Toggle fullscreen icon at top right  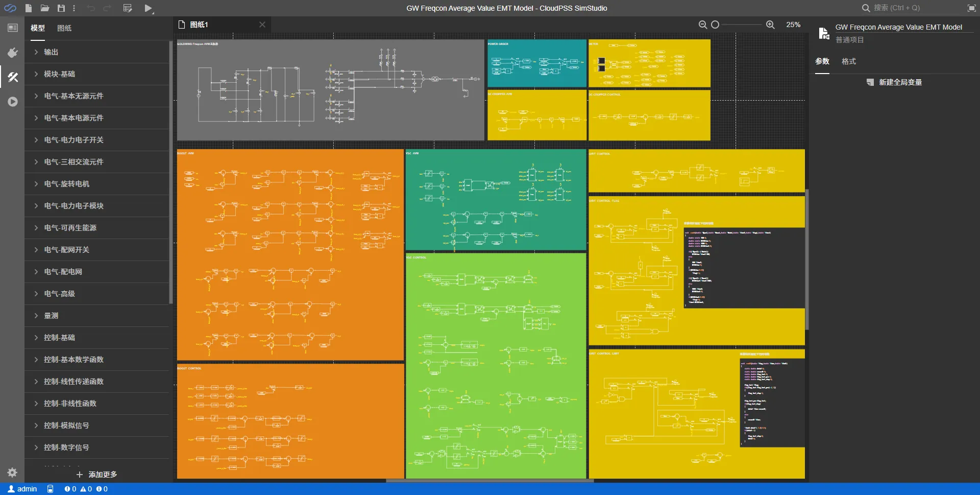click(x=971, y=8)
